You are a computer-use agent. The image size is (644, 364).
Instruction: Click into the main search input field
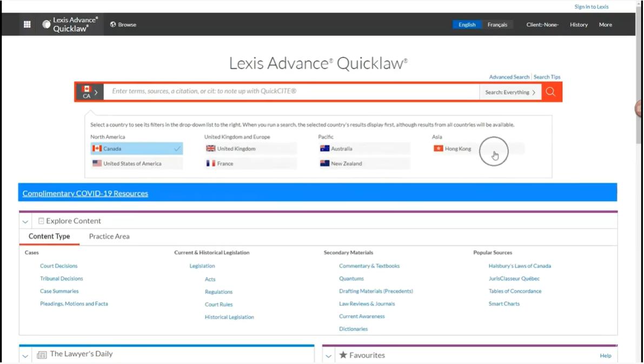291,91
